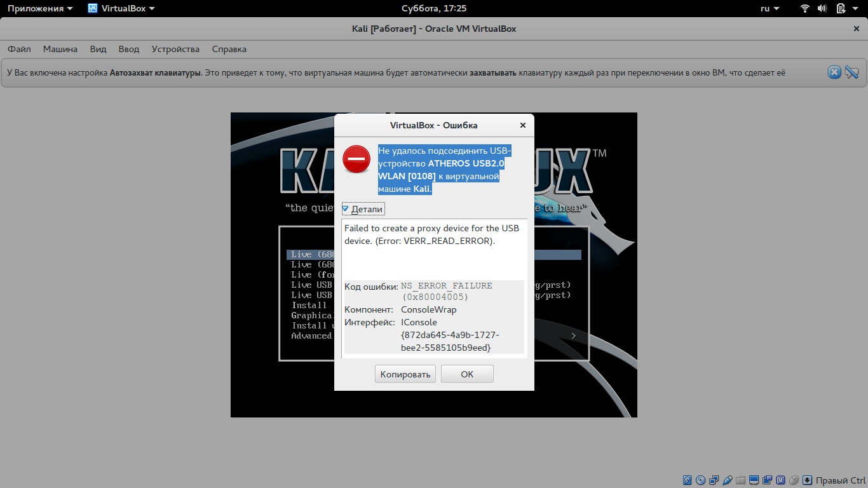Open the Суббота, 17:25 clock calendar
868x488 pixels.
434,8
